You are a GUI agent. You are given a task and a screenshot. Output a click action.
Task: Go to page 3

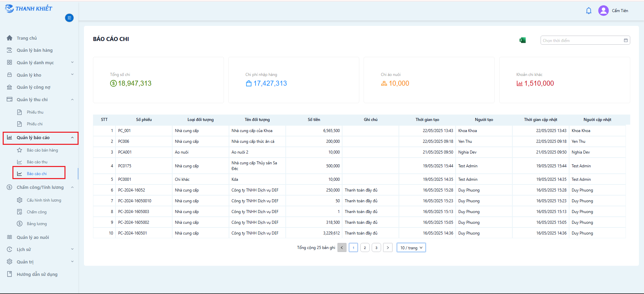pos(376,248)
